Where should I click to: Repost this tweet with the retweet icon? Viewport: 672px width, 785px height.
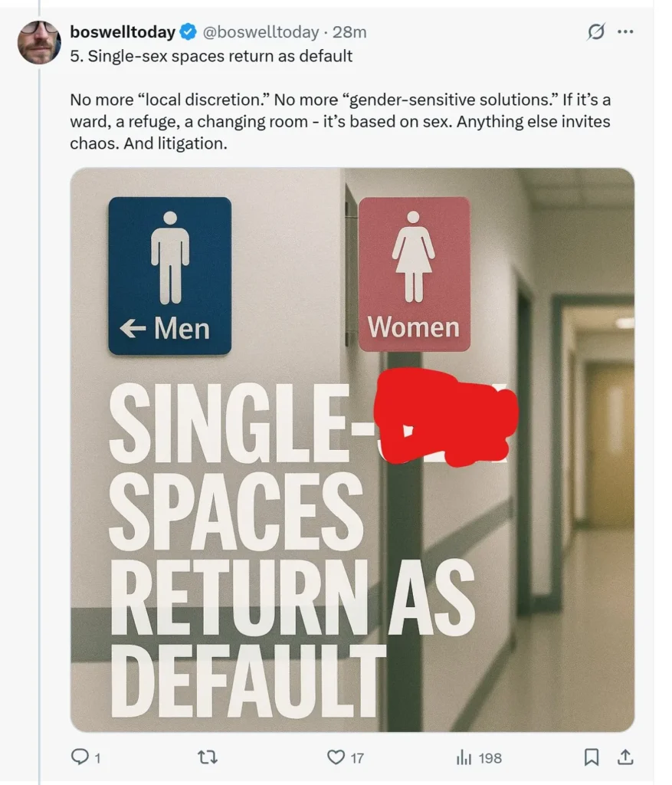(208, 757)
